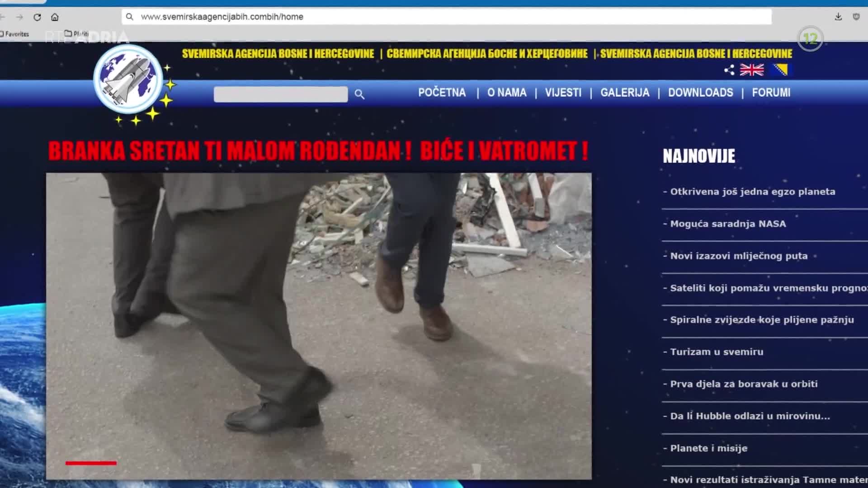Open the POČETNA menu item
The height and width of the screenshot is (488, 868).
pyautogui.click(x=442, y=93)
